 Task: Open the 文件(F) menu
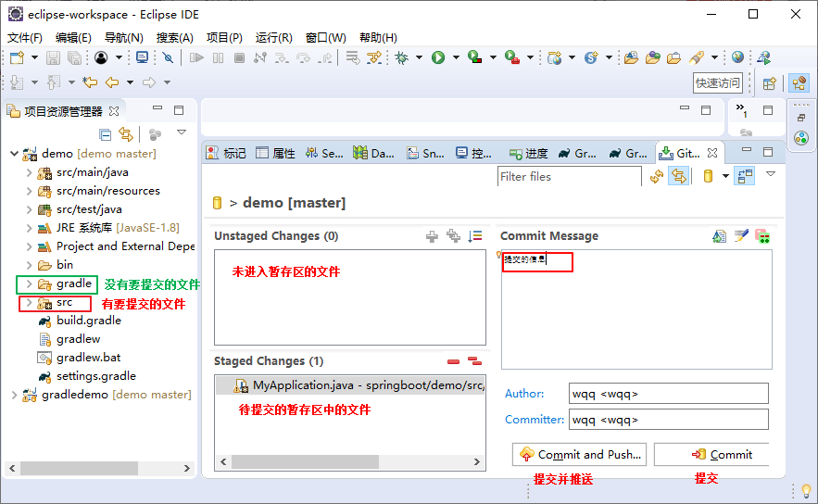(24, 38)
